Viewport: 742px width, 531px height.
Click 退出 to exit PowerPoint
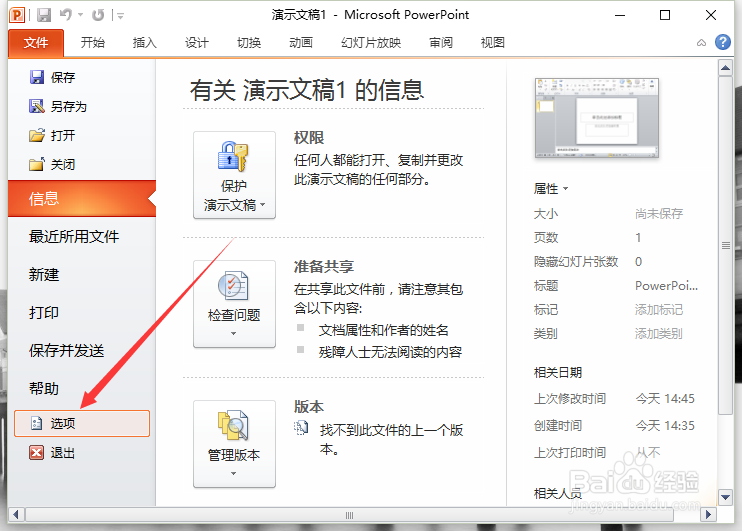click(53, 453)
